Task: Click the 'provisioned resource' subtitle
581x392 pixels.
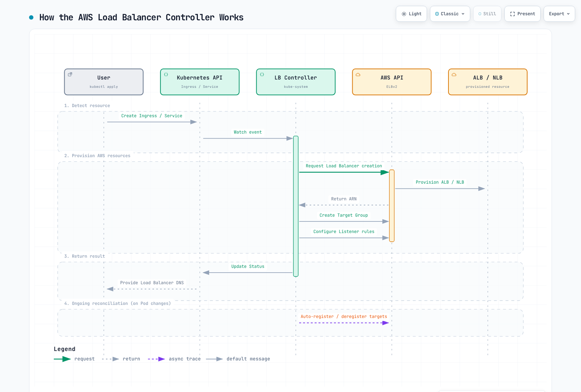Action: [x=488, y=87]
